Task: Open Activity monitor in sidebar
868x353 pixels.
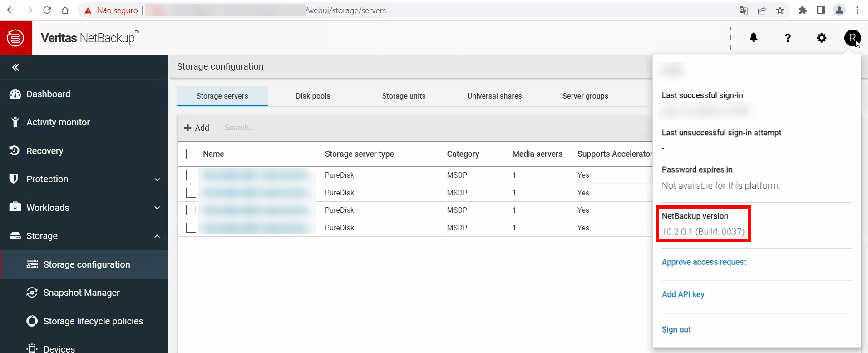Action: click(58, 122)
